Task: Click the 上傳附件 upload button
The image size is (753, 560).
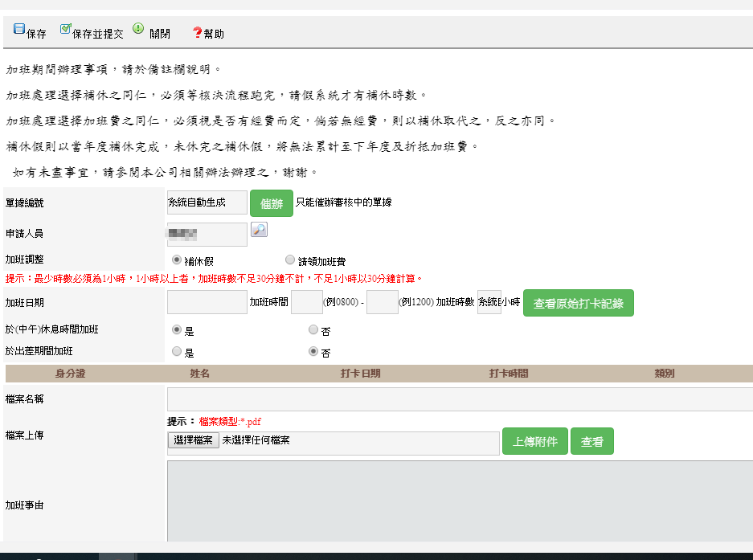Action: click(534, 441)
